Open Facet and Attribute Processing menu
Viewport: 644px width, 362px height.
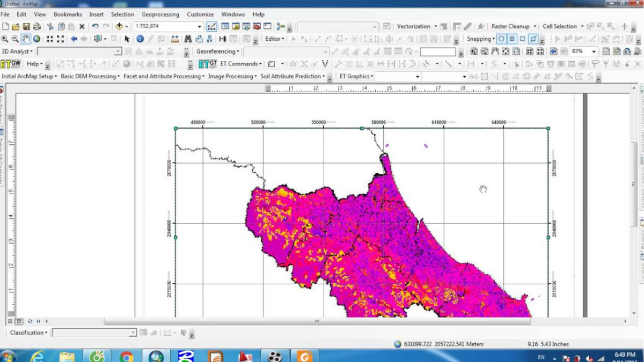(164, 76)
